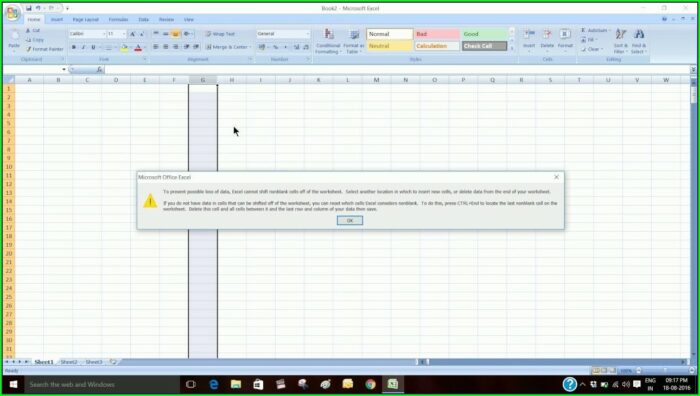Toggle Bottom Align highlighted button
The width and height of the screenshot is (700, 396).
175,34
